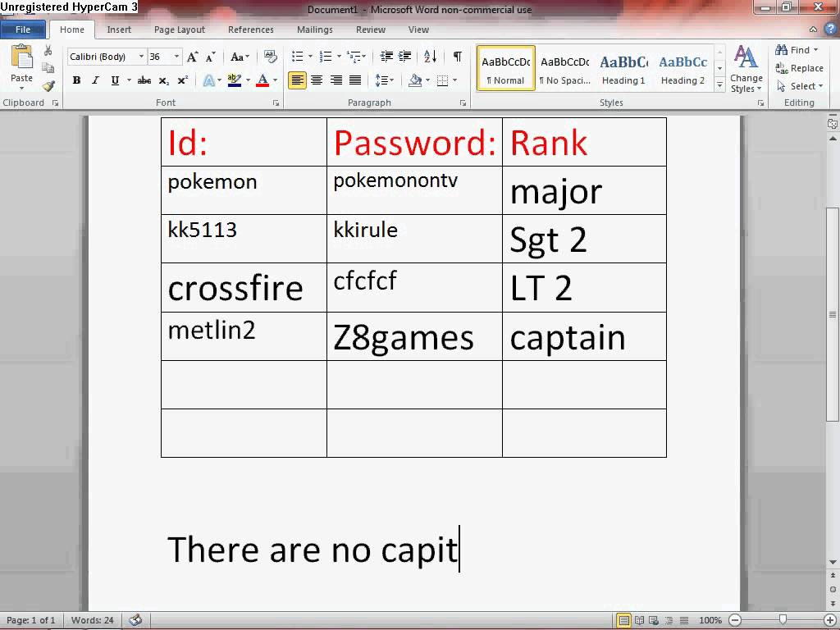
Task: Switch to the References tab
Action: point(251,30)
